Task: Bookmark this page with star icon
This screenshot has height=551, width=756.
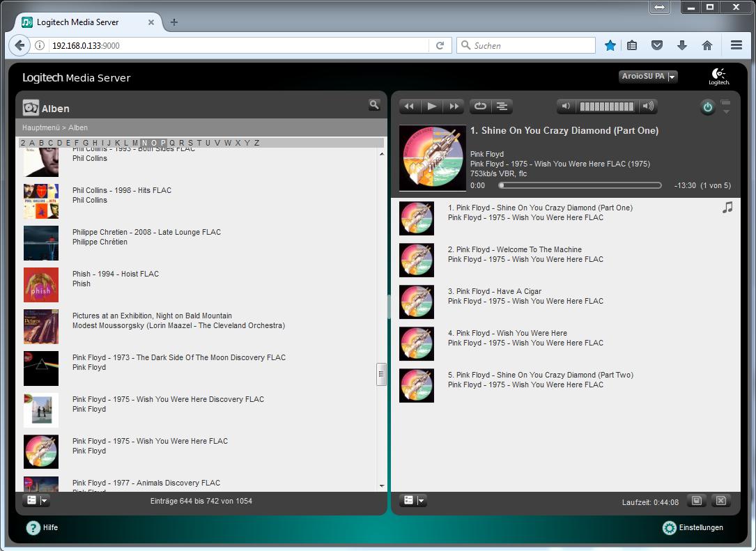Action: (610, 45)
